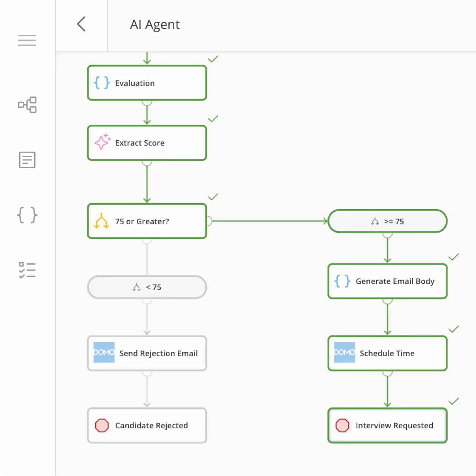Open the curly braces code sidebar icon
476x476 pixels.
tap(27, 215)
